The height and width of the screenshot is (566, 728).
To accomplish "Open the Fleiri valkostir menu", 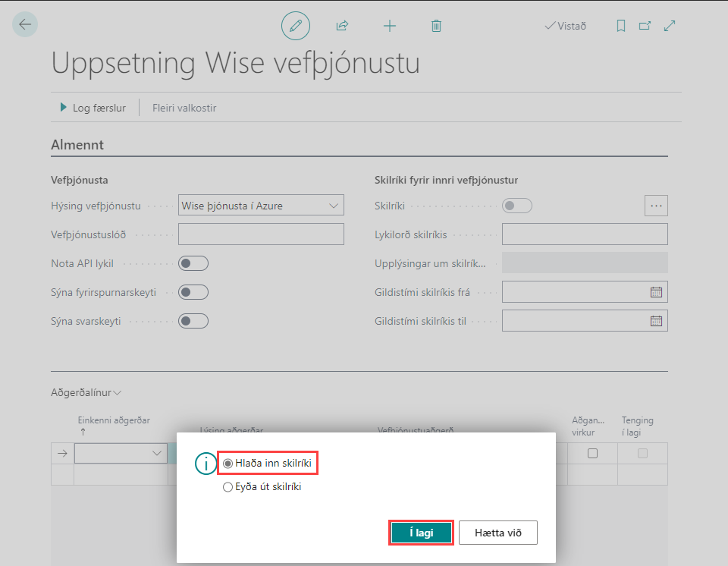I will click(x=184, y=108).
